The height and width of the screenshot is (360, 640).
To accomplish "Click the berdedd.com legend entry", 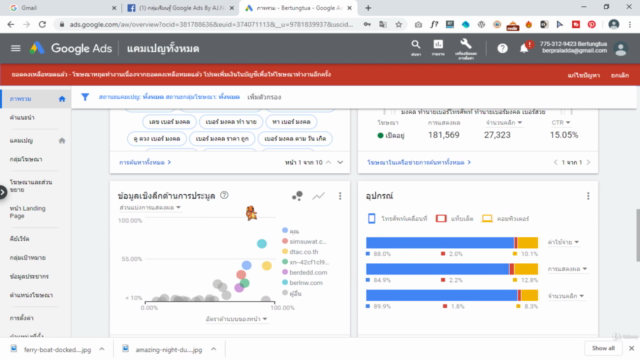I will [304, 273].
